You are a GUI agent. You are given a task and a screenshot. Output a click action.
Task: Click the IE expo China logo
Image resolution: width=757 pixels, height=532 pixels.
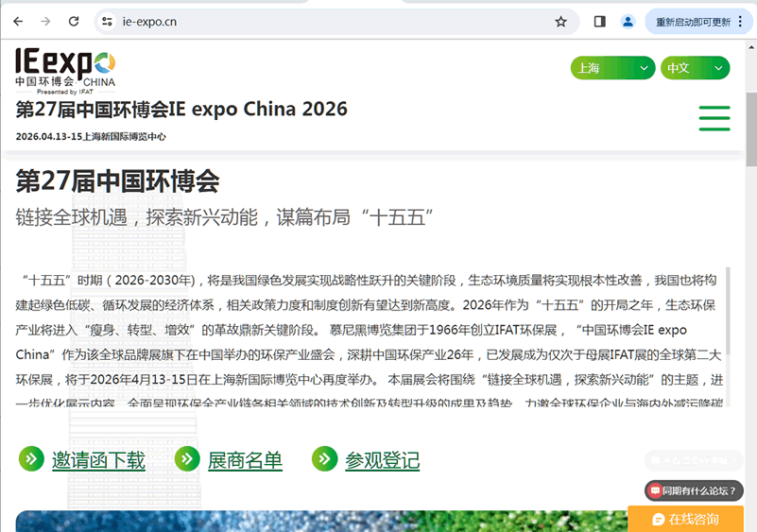(65, 71)
